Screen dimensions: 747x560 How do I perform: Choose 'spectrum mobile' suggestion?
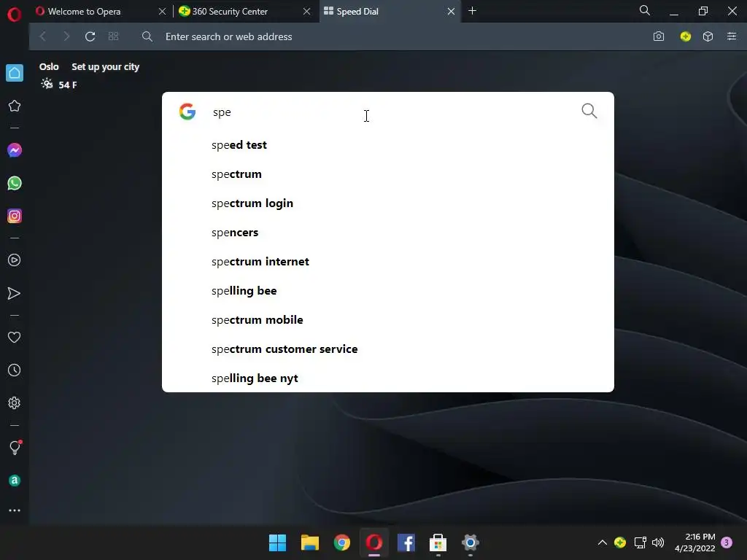click(388, 319)
